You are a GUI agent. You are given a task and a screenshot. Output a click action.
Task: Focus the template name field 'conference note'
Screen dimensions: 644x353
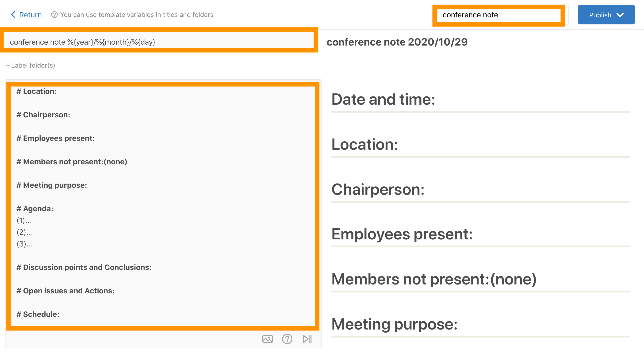[499, 15]
